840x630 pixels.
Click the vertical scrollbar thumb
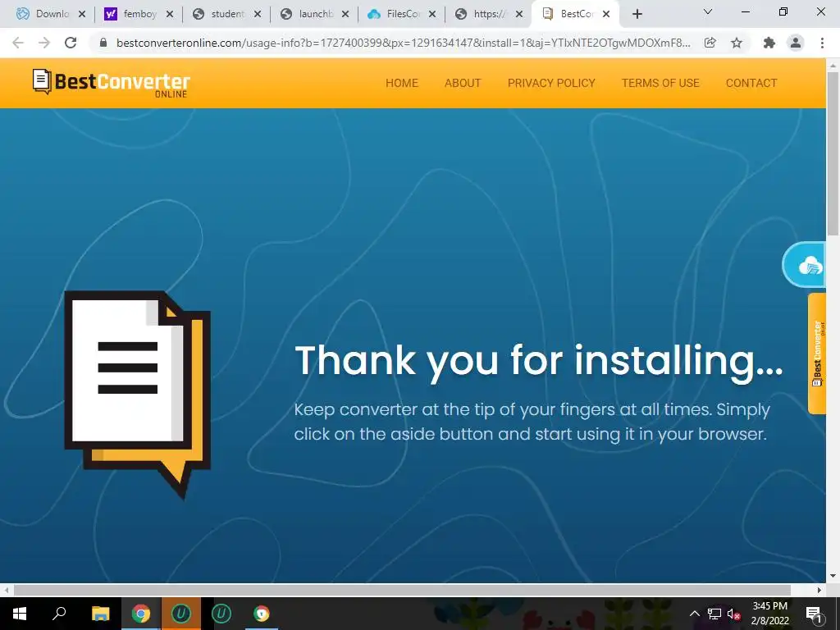point(833,153)
